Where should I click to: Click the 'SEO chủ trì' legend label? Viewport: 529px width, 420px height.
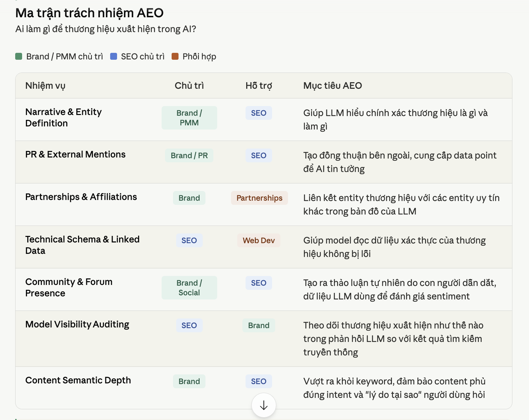point(143,57)
